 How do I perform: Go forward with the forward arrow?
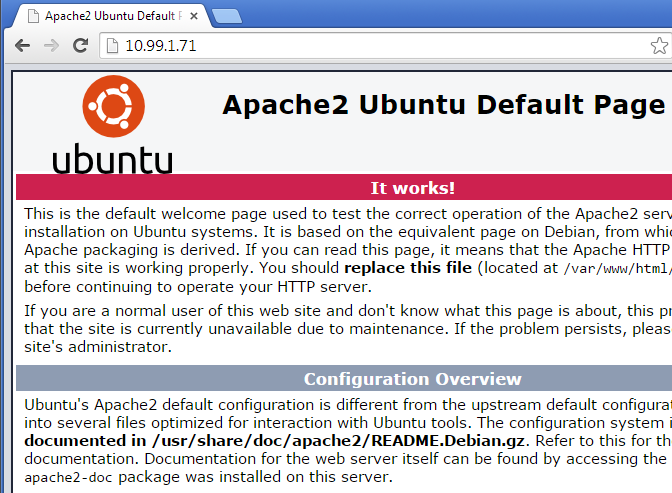(51, 45)
